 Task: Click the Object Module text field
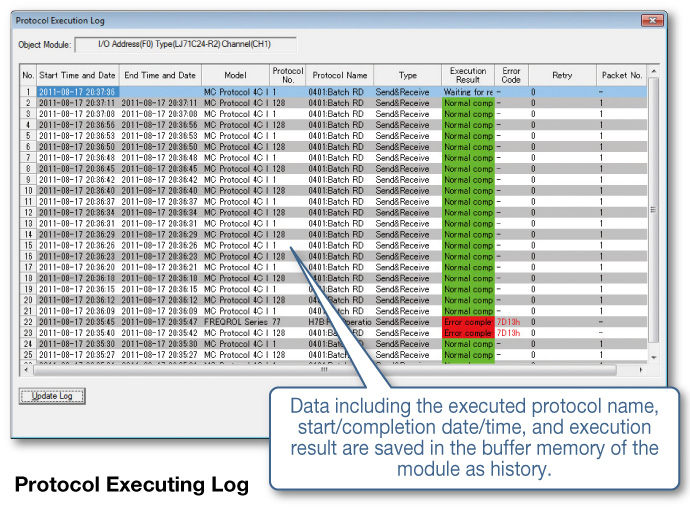click(x=186, y=44)
